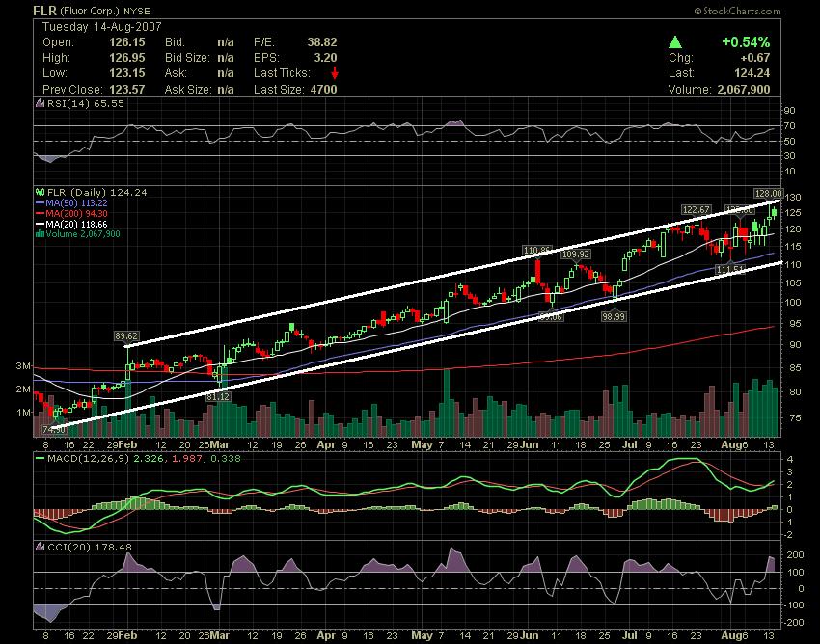Screen dimensions: 820x644
Task: Click the MACD signal value 1.987
Action: pyautogui.click(x=187, y=459)
